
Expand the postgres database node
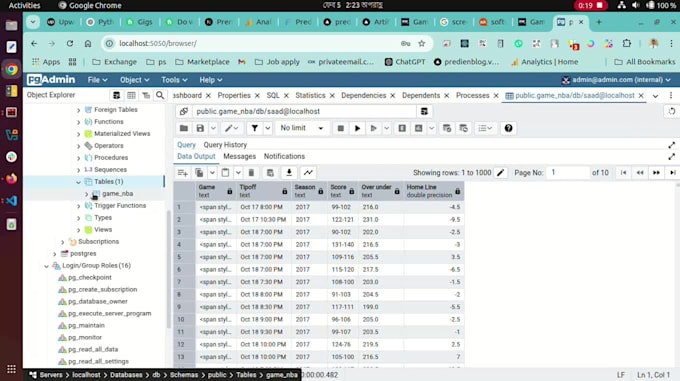[x=54, y=254]
